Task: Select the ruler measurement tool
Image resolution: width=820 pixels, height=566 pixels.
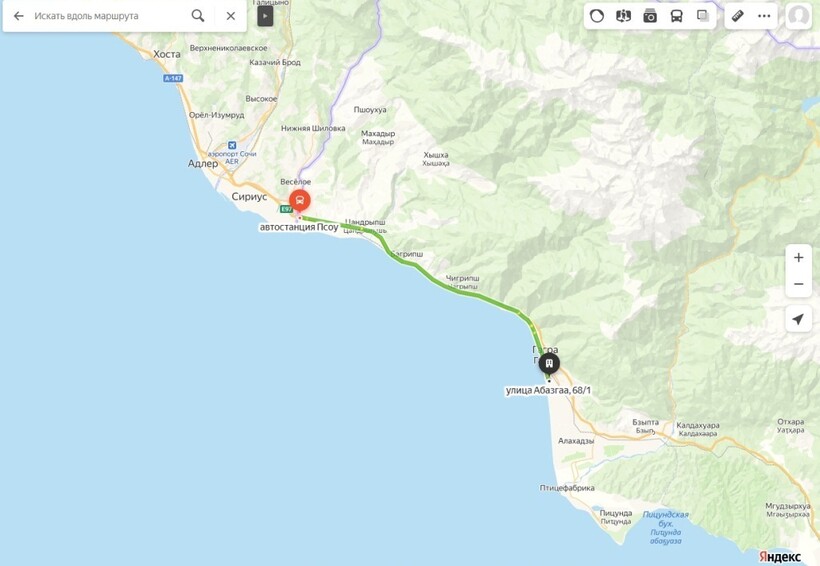Action: [x=737, y=16]
